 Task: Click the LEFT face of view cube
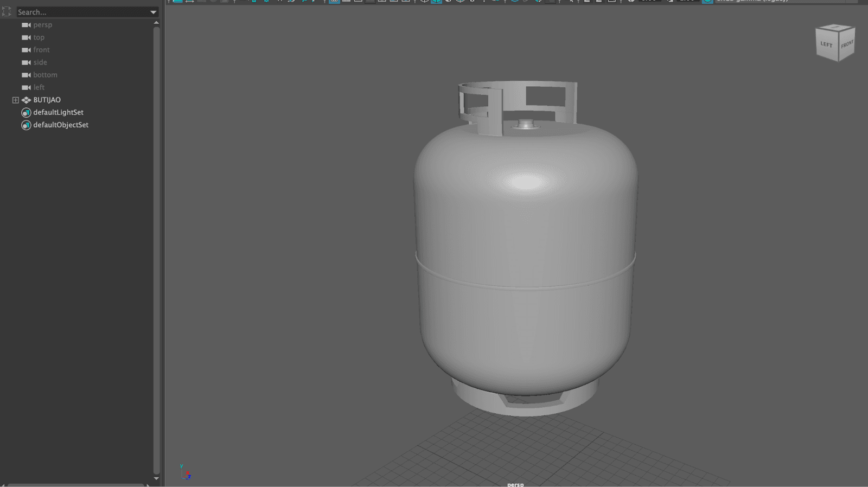tap(826, 44)
